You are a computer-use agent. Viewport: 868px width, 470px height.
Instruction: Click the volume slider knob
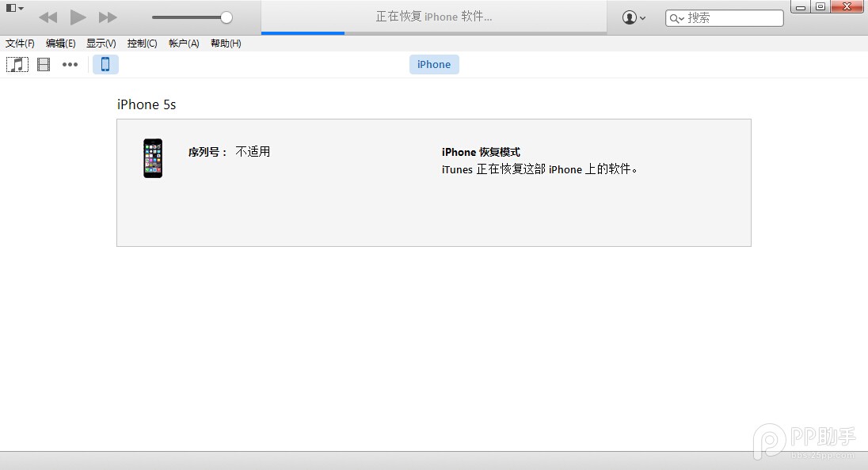point(227,17)
